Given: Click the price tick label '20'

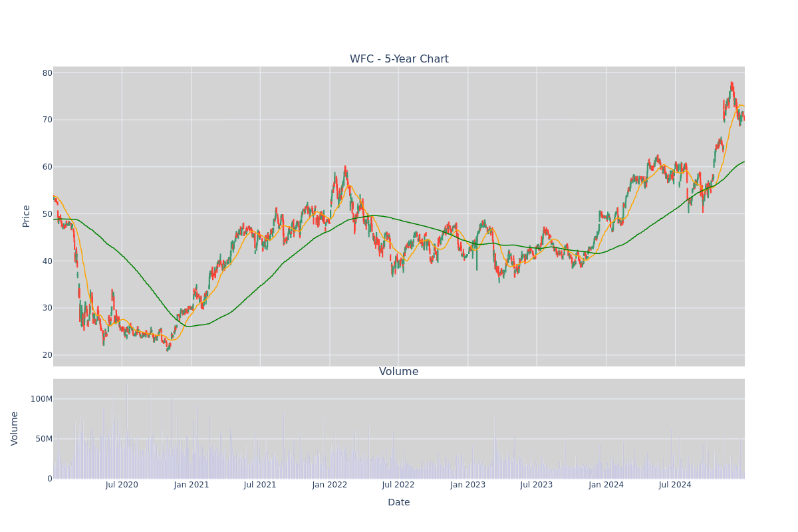Looking at the screenshot, I should tap(47, 355).
